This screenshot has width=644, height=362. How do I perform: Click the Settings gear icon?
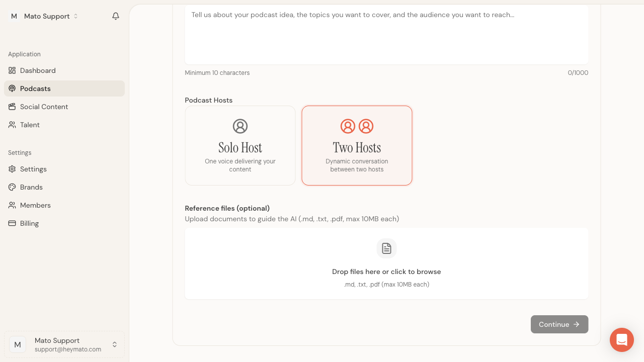12,169
